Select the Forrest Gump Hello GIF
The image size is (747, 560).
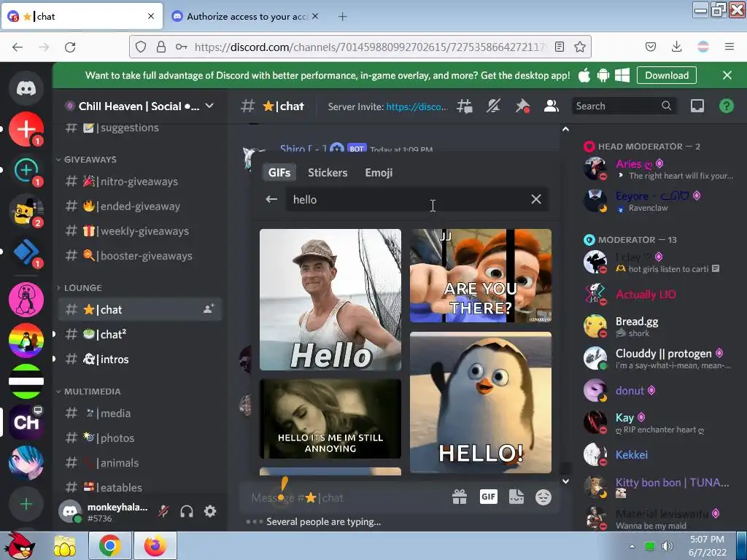coord(330,300)
